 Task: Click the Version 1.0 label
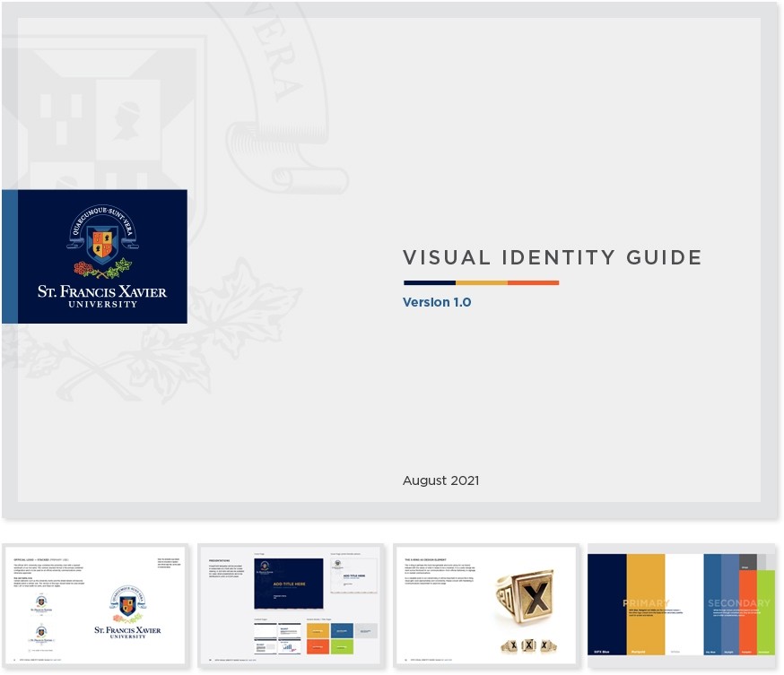[x=437, y=303]
